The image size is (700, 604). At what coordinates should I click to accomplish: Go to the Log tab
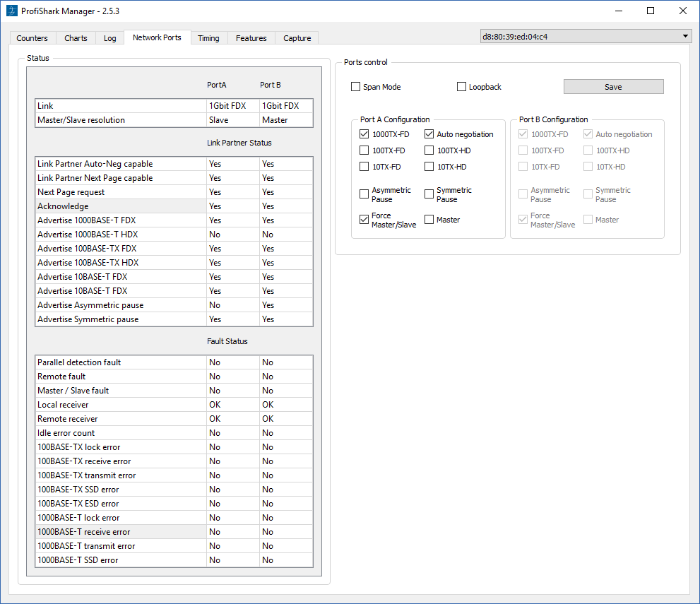pyautogui.click(x=110, y=38)
